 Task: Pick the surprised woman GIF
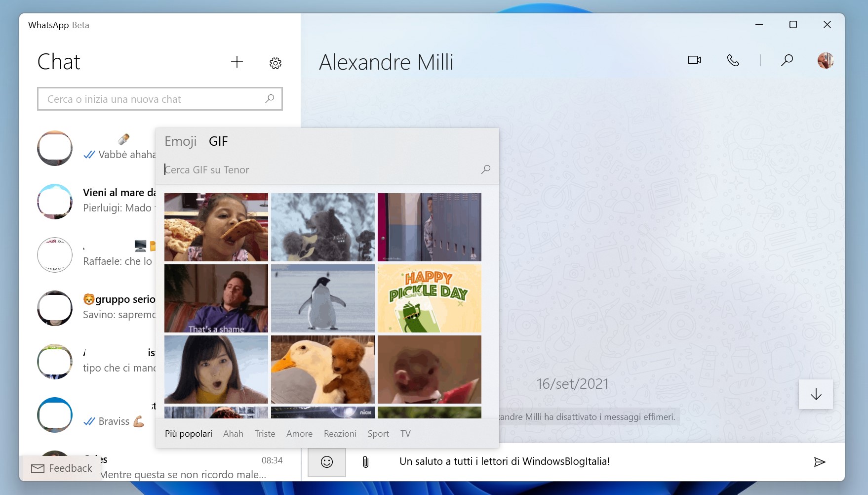coord(216,370)
